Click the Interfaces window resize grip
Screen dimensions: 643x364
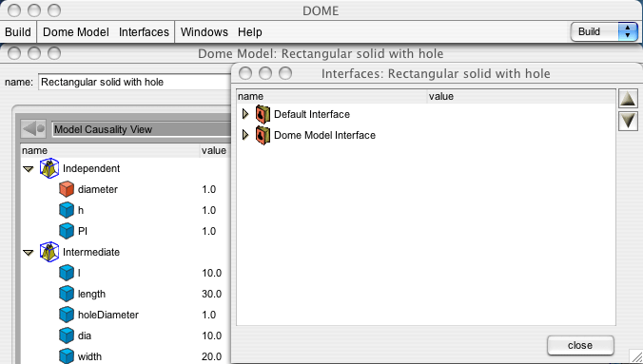636,356
